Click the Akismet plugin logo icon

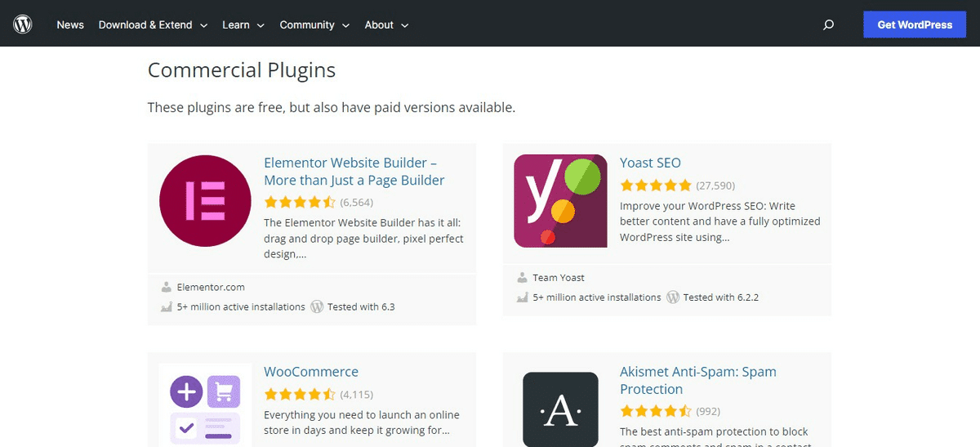tap(560, 409)
